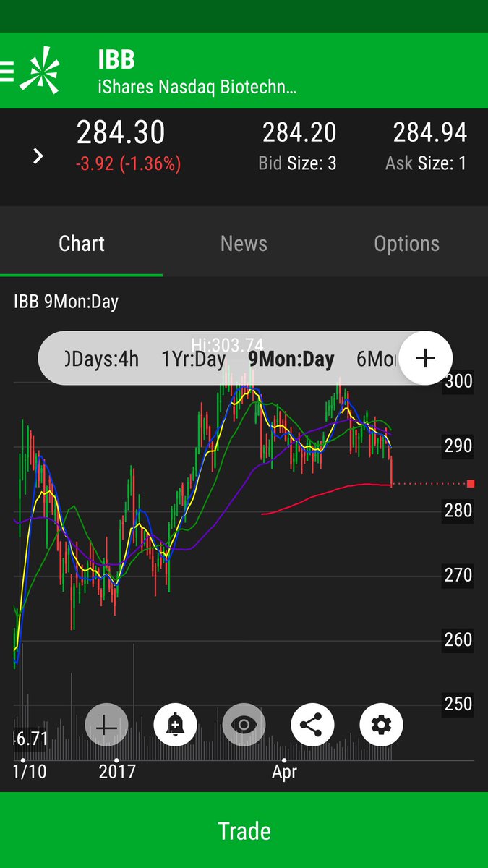Create a price alert with the bell icon
488x868 pixels.
pos(175,725)
